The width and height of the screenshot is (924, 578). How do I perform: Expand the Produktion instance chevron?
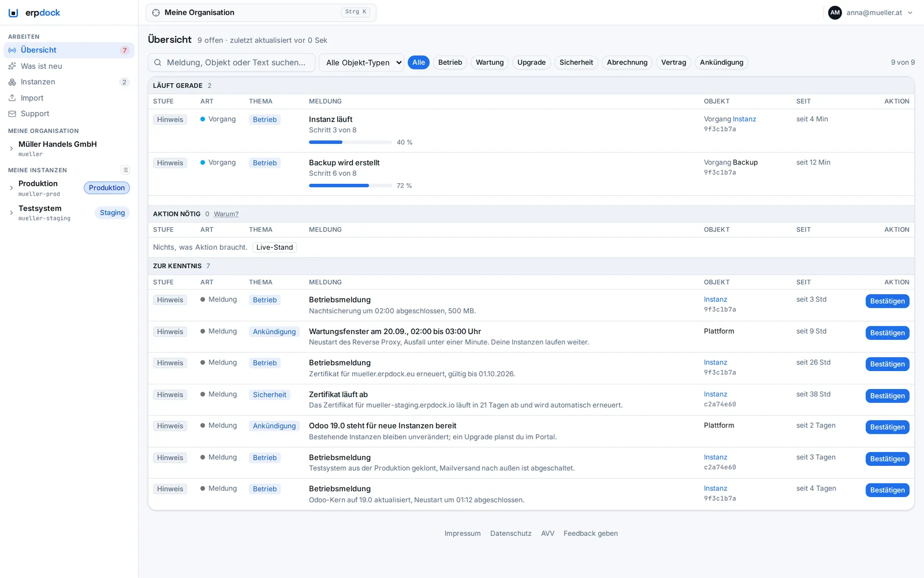coord(11,188)
